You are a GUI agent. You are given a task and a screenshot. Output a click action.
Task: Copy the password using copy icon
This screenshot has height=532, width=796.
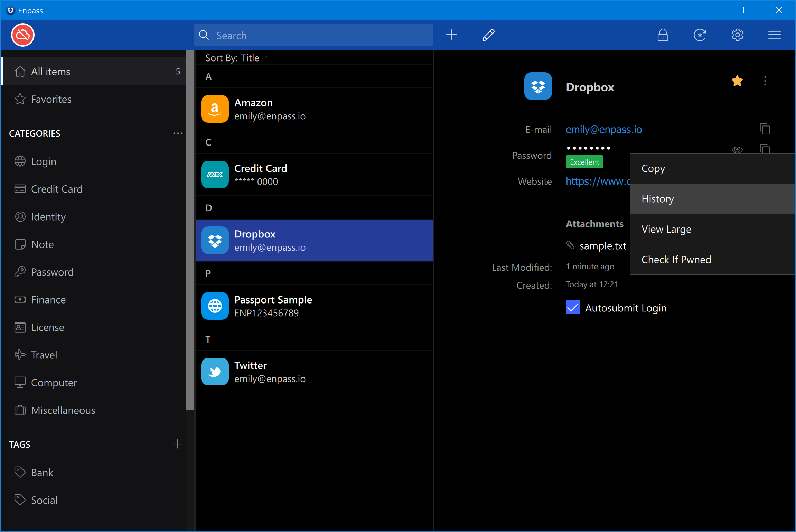pyautogui.click(x=765, y=149)
